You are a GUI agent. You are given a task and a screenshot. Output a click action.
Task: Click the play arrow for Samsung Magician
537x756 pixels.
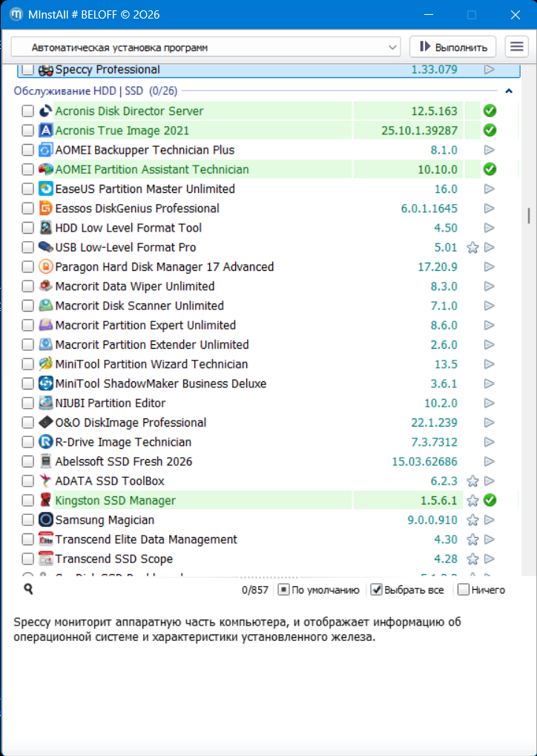(x=489, y=520)
